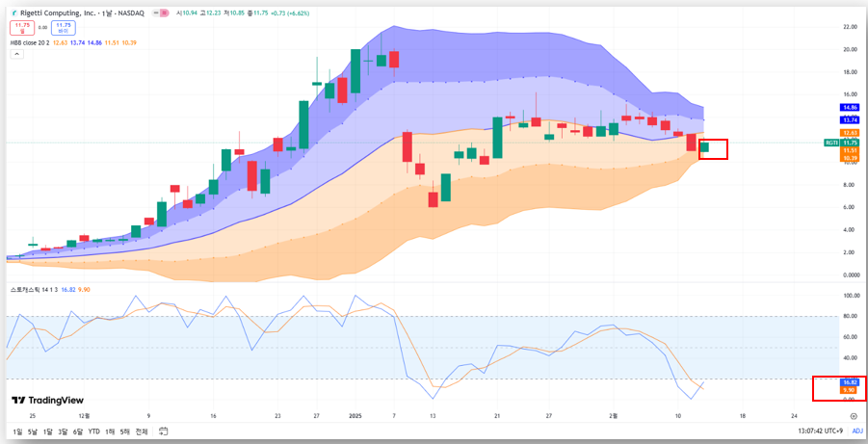Open the go-to-date calendar icon
Screen dimensions: 868x444
tap(164, 431)
